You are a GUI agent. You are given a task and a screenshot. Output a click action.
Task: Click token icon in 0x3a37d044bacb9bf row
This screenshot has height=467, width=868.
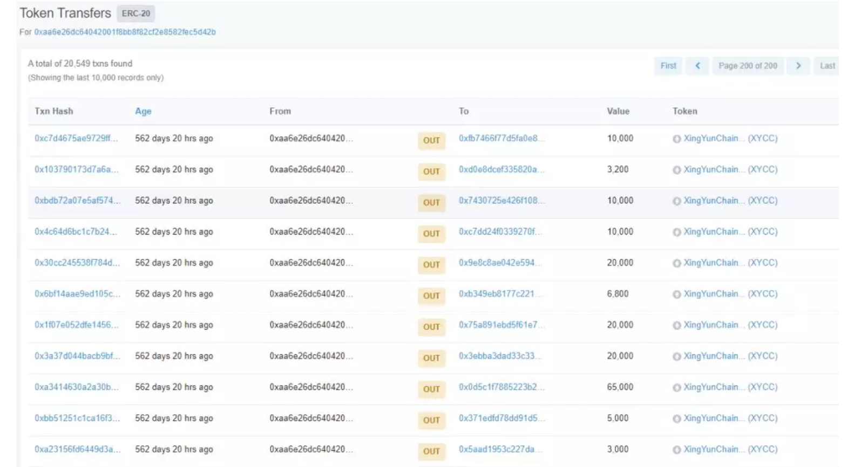[x=676, y=357]
